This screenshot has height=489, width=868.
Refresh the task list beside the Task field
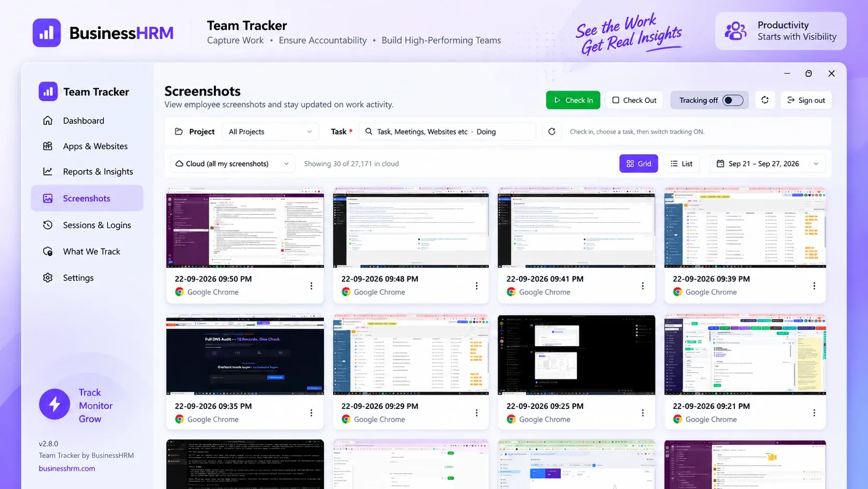click(552, 131)
